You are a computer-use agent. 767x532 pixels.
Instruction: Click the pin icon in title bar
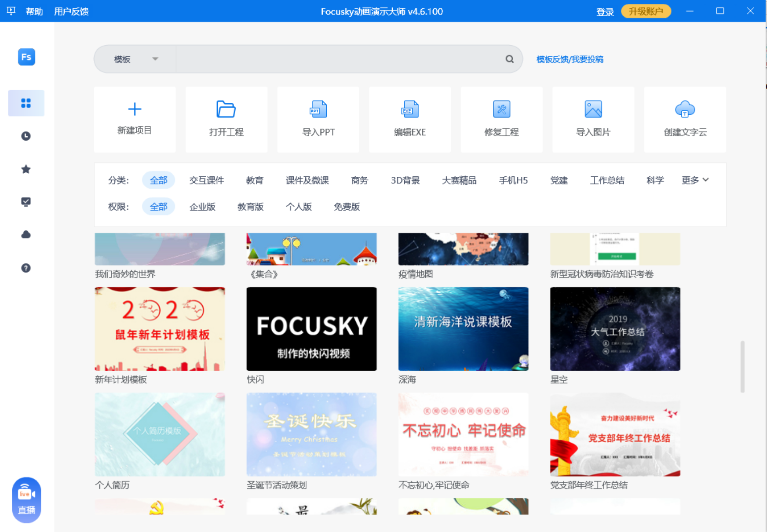point(11,11)
